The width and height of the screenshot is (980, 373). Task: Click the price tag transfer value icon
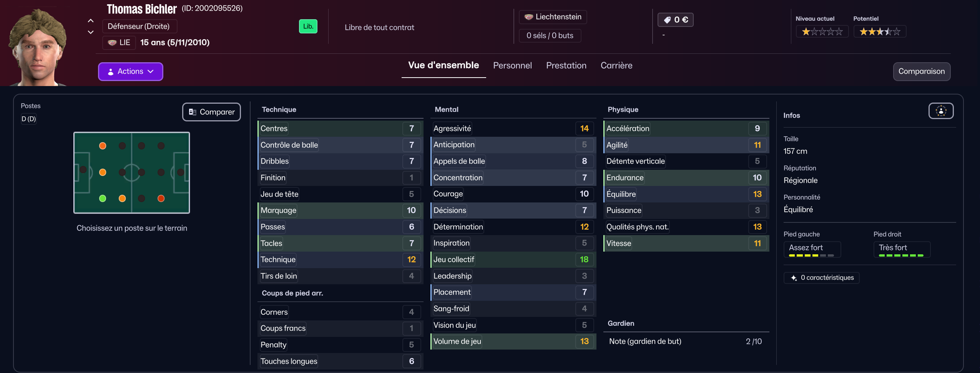tap(667, 20)
